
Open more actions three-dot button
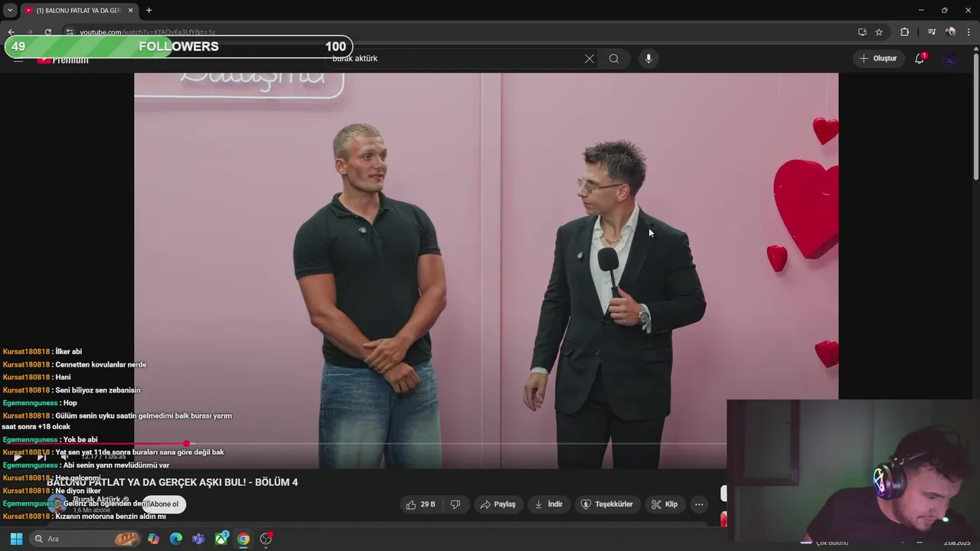[699, 504]
